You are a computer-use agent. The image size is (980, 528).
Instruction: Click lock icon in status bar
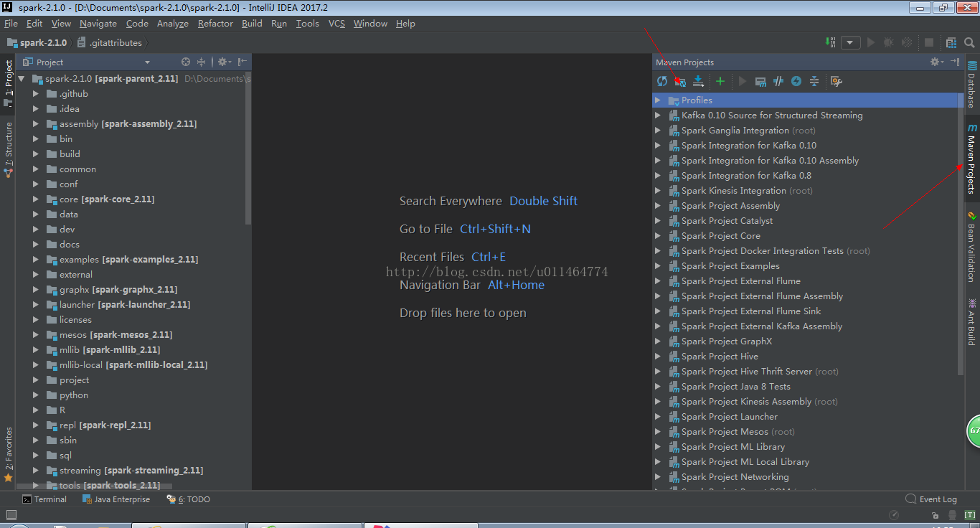pos(935,515)
